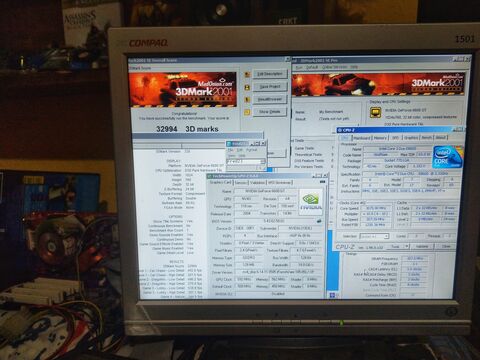Click the Show Details button

[x=270, y=112]
